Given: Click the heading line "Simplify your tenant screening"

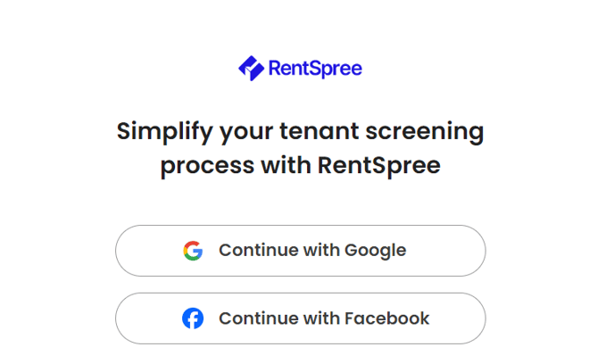Looking at the screenshot, I should (301, 132).
